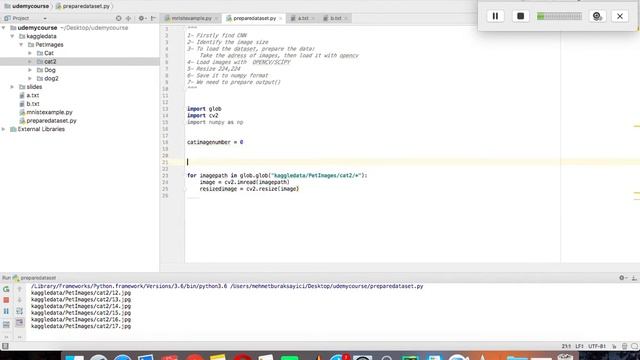Screen dimensions: 640x360
Task: Close the preparedataset.py tab
Action: pos(281,18)
